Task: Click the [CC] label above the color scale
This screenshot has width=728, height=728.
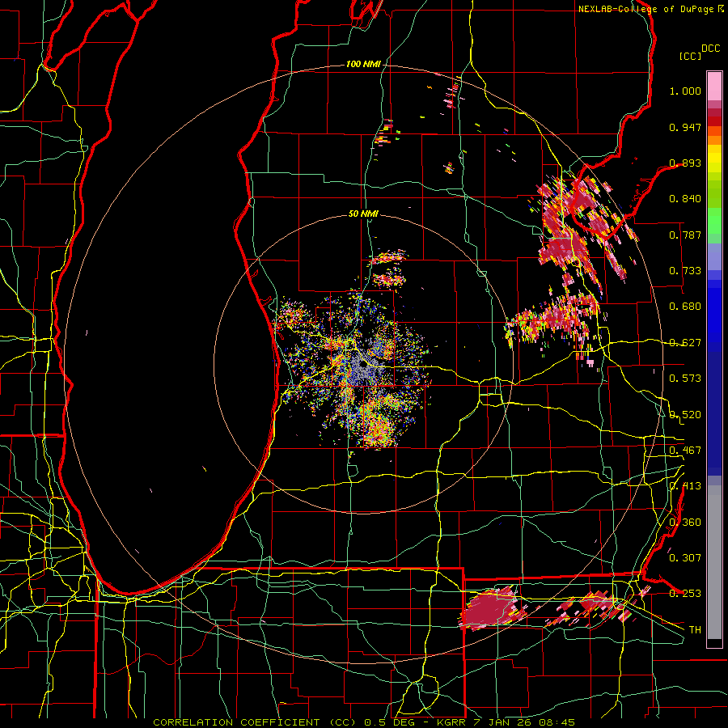Action: coord(691,56)
